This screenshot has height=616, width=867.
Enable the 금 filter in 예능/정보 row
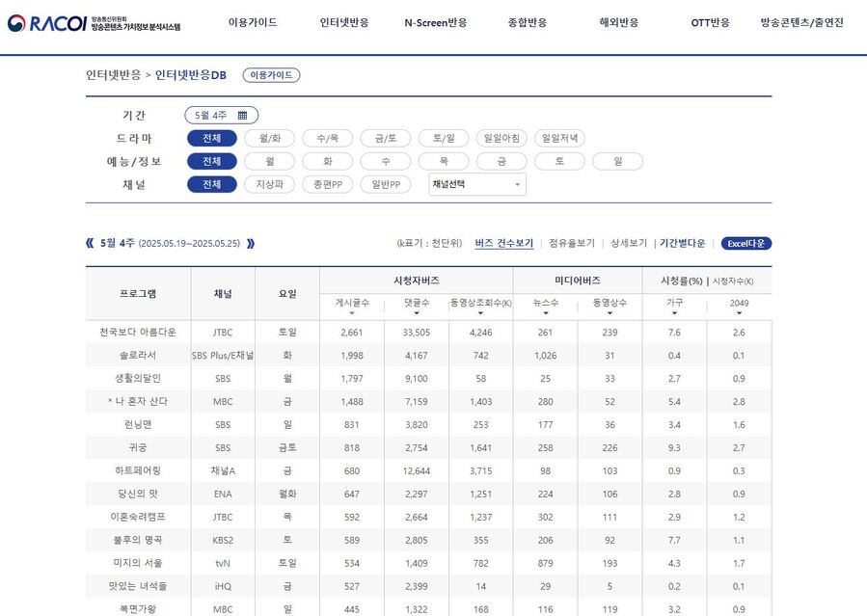[x=501, y=161]
